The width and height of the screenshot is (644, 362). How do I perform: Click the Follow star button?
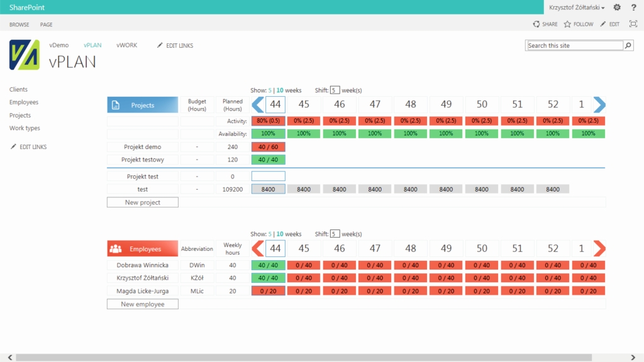[579, 25]
